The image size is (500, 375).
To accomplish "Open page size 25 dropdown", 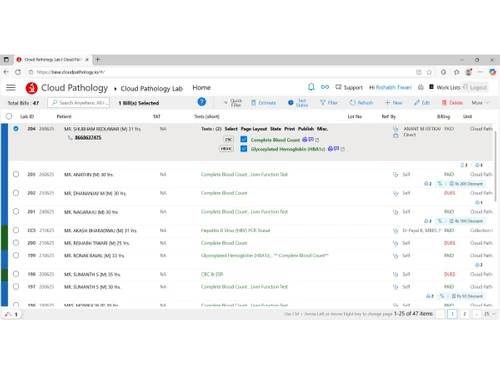I will coord(490,314).
